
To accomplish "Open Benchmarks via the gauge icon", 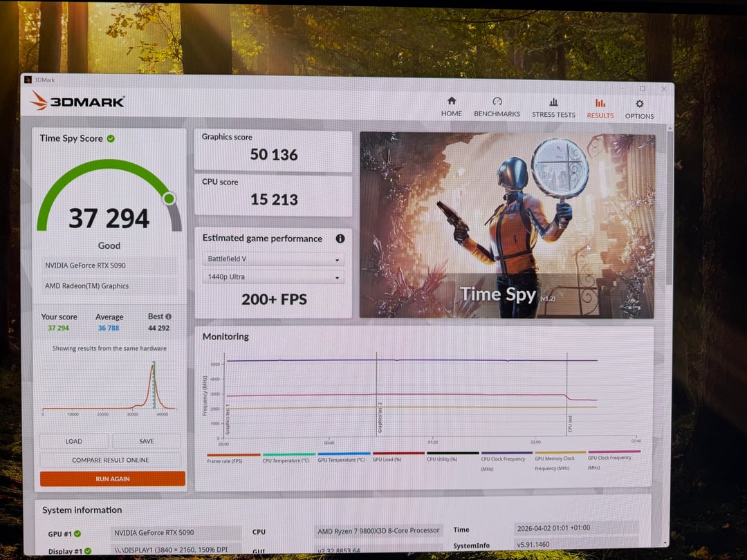I will (x=497, y=101).
